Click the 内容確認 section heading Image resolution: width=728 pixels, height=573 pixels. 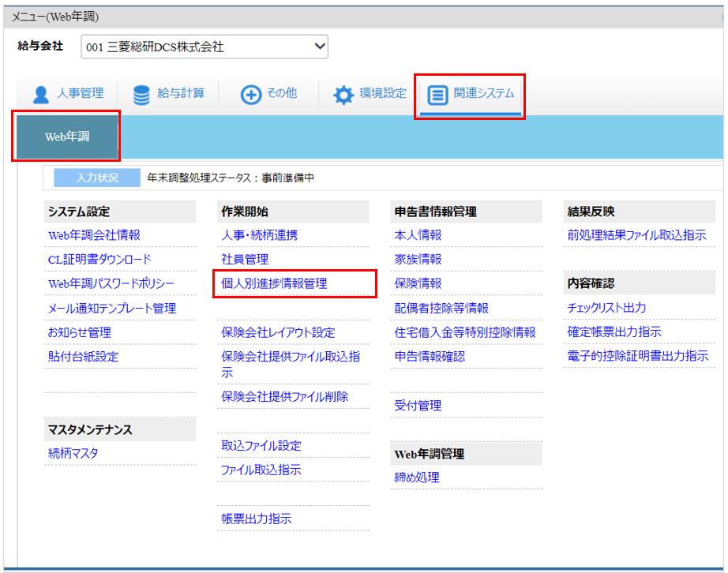coord(591,283)
